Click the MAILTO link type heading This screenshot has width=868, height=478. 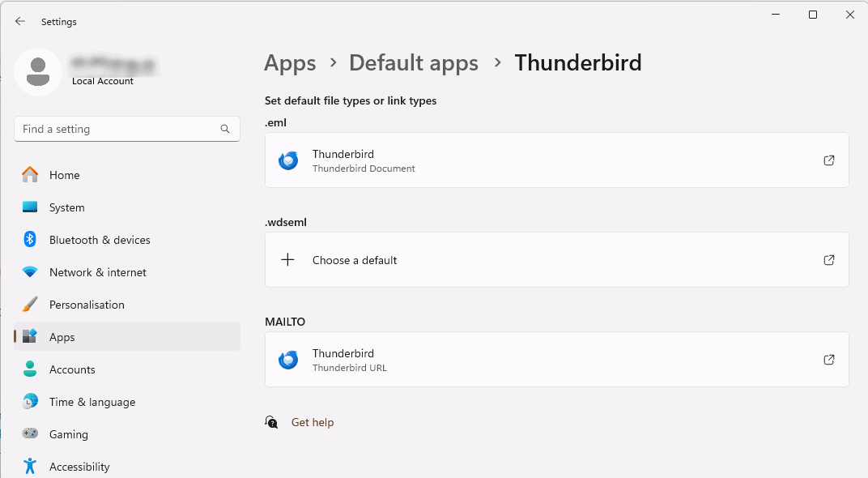point(285,322)
